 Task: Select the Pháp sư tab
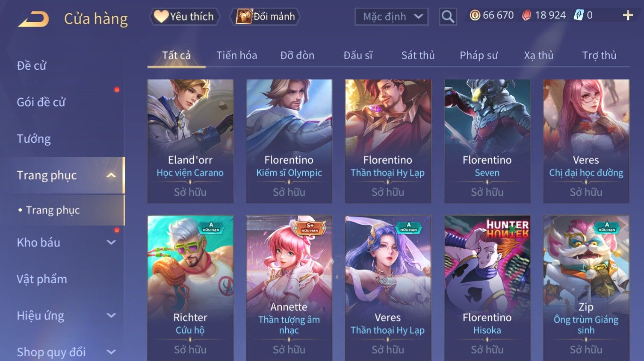click(x=479, y=56)
